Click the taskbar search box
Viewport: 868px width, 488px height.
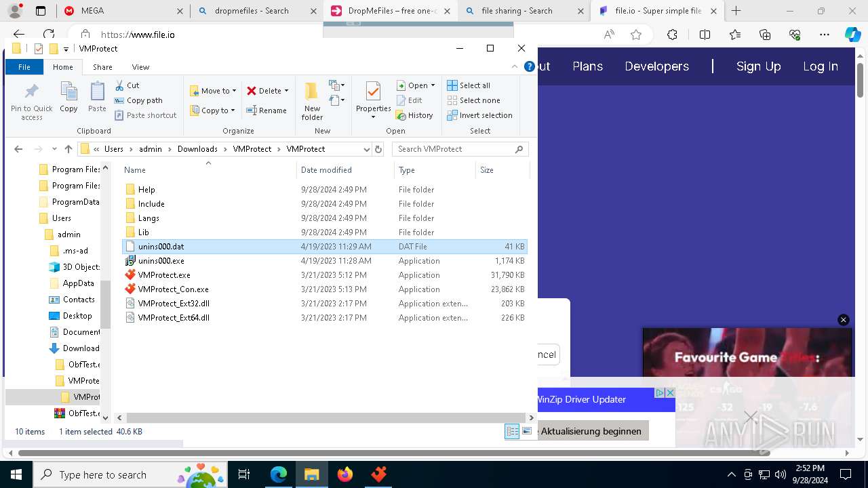(x=130, y=474)
